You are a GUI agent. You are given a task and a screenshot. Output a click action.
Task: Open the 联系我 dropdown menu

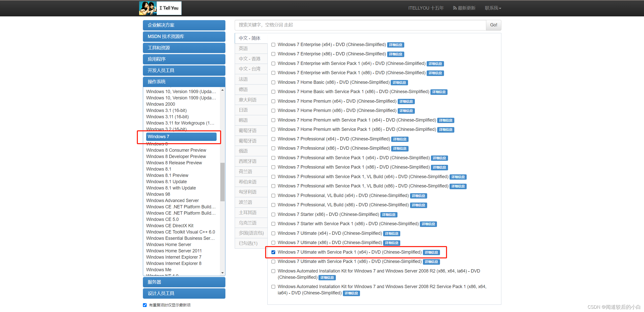tap(493, 8)
